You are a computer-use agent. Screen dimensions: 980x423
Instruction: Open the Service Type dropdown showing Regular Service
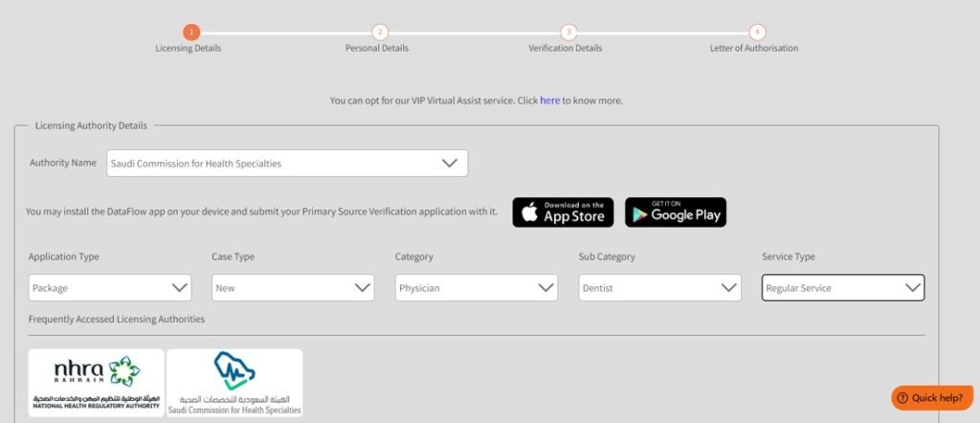pos(843,287)
